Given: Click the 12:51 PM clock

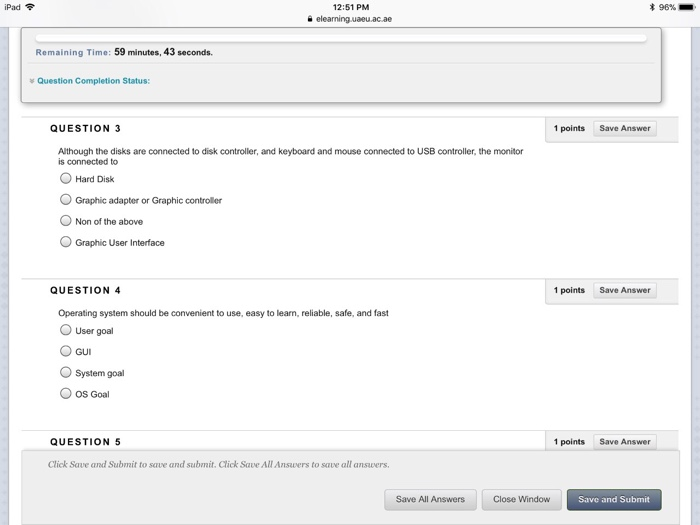Looking at the screenshot, I should point(351,7).
